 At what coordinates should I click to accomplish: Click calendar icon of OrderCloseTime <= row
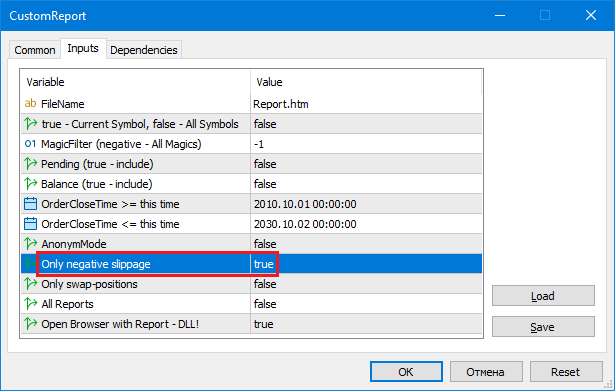coord(30,224)
